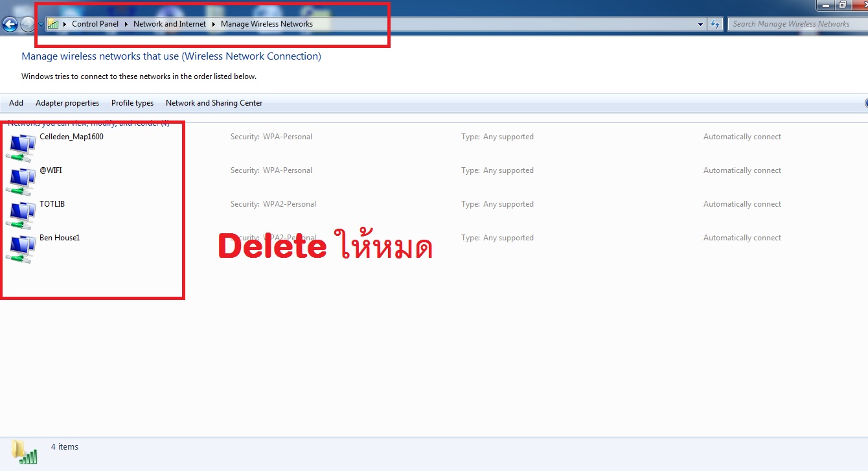Viewport: 868px width, 471px height.
Task: Click the wireless signal icon in address bar
Action: pyautogui.click(x=53, y=24)
